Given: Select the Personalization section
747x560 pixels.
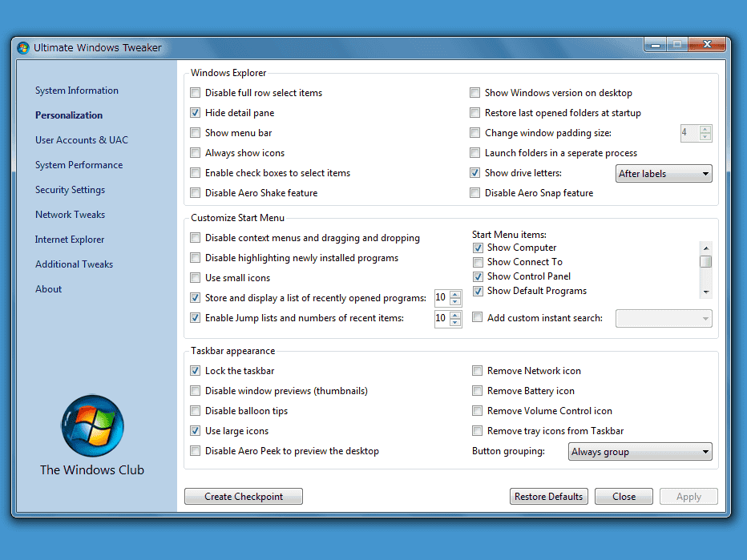Looking at the screenshot, I should (x=69, y=115).
